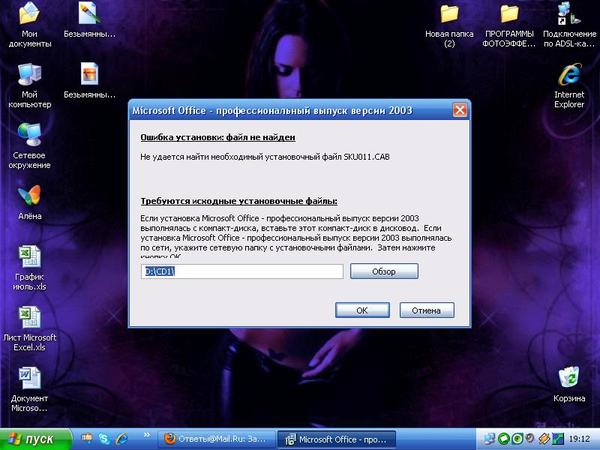Close the Microsoft Office setup error dialog
This screenshot has height=450, width=600.
pyautogui.click(x=460, y=110)
